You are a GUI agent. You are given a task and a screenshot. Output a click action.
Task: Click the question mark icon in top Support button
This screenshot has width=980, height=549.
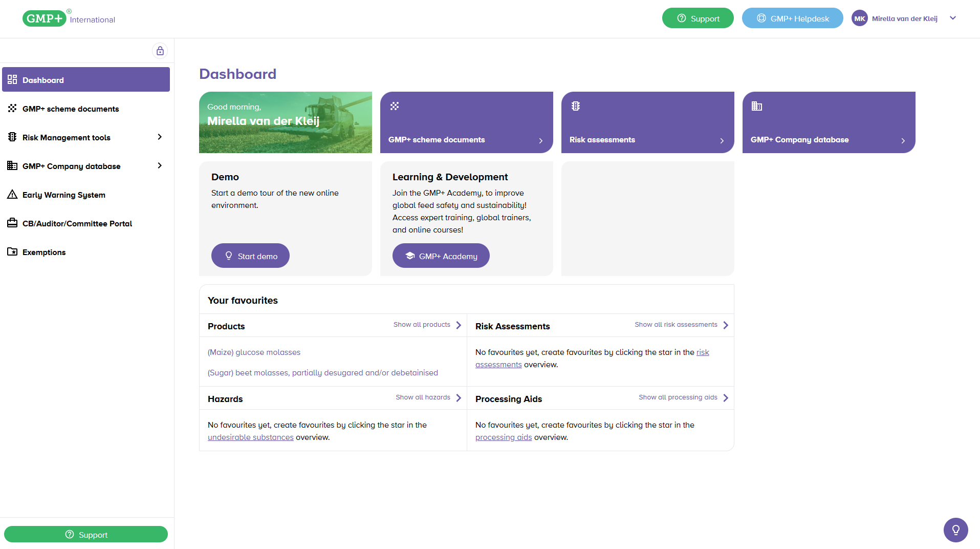(682, 18)
